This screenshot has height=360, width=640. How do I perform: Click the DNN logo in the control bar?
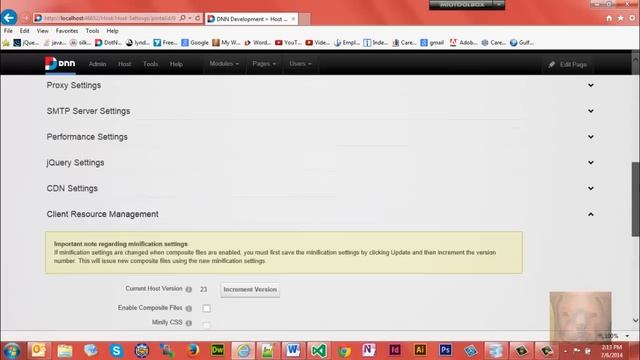tap(60, 64)
